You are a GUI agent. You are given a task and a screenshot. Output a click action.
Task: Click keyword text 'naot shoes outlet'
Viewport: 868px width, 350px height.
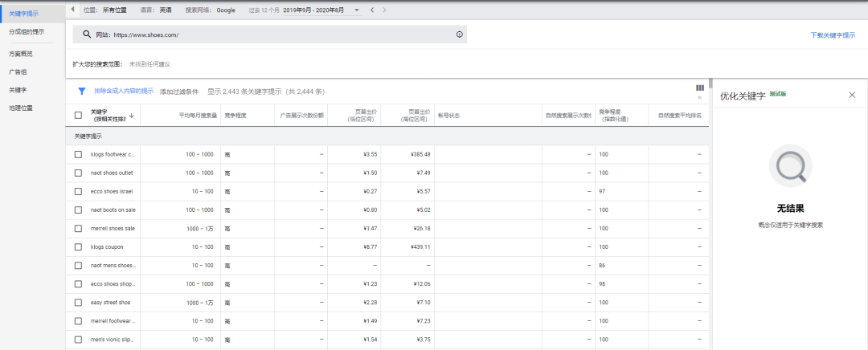click(111, 173)
